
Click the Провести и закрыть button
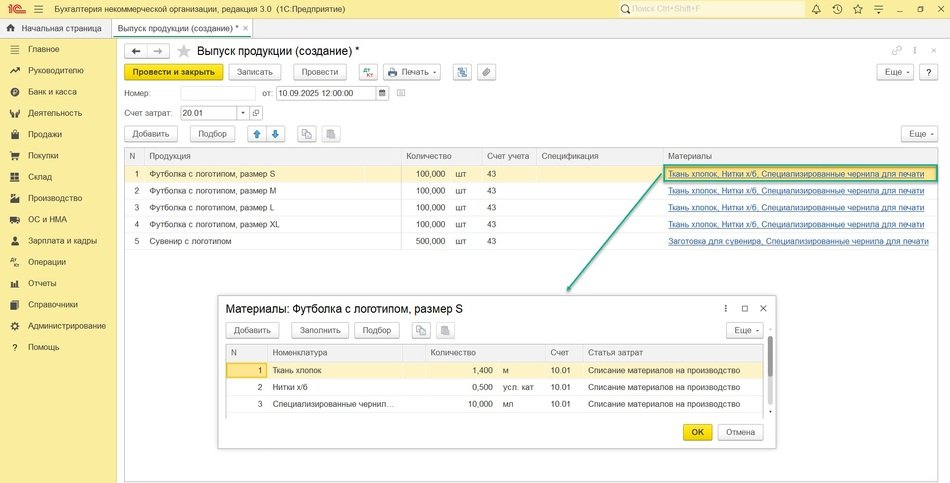pyautogui.click(x=173, y=72)
